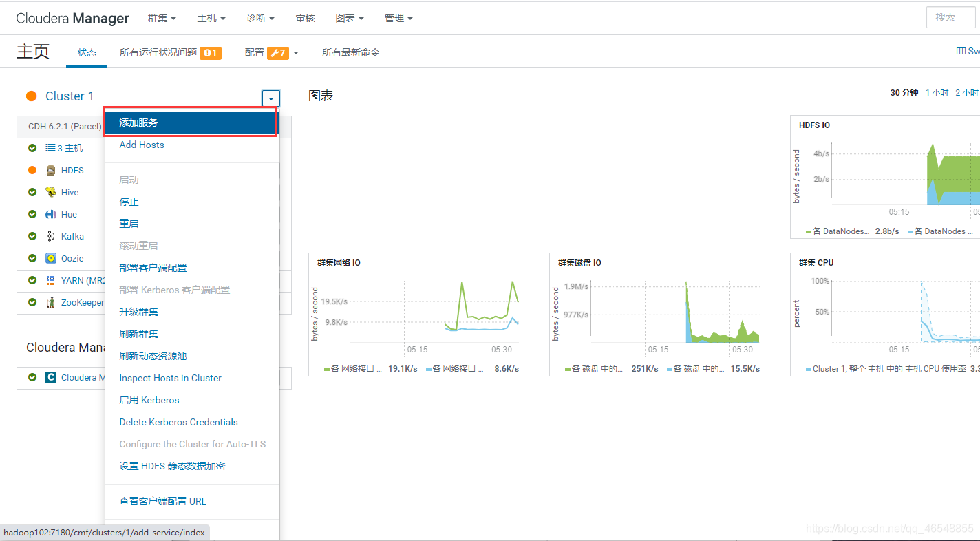
Task: Click the 搜索 search field
Action: coord(951,18)
